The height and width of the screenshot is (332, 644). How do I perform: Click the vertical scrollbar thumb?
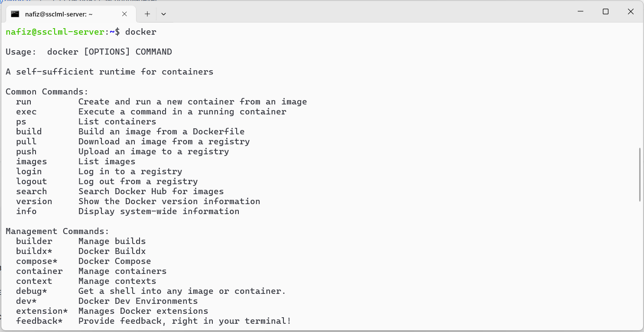[640, 175]
